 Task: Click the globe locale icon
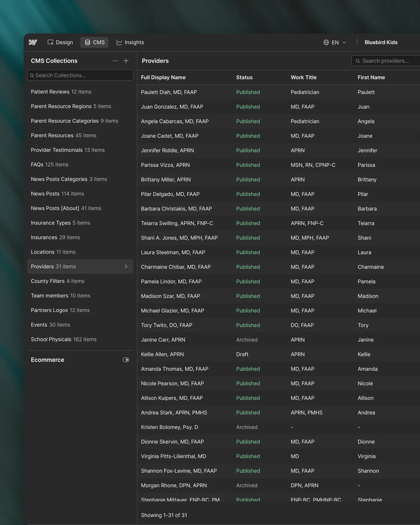coord(326,42)
